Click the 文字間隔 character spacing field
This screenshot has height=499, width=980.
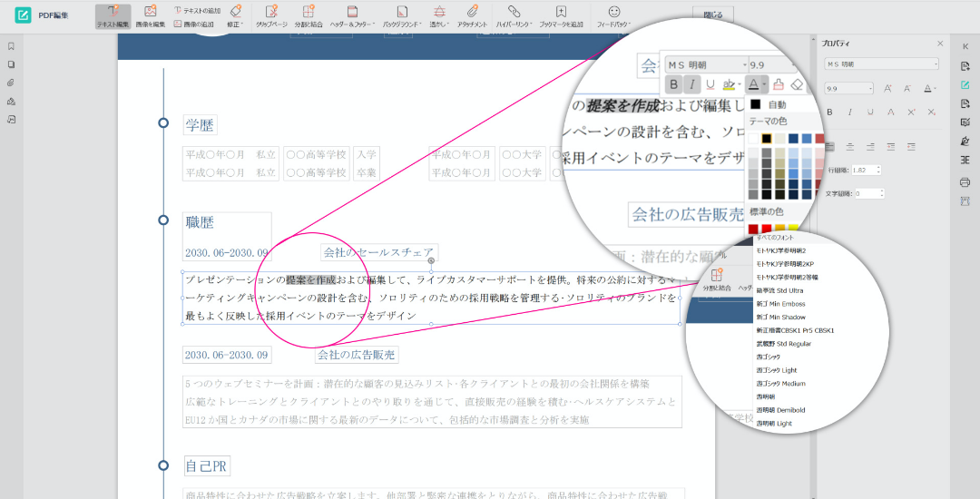click(x=869, y=194)
